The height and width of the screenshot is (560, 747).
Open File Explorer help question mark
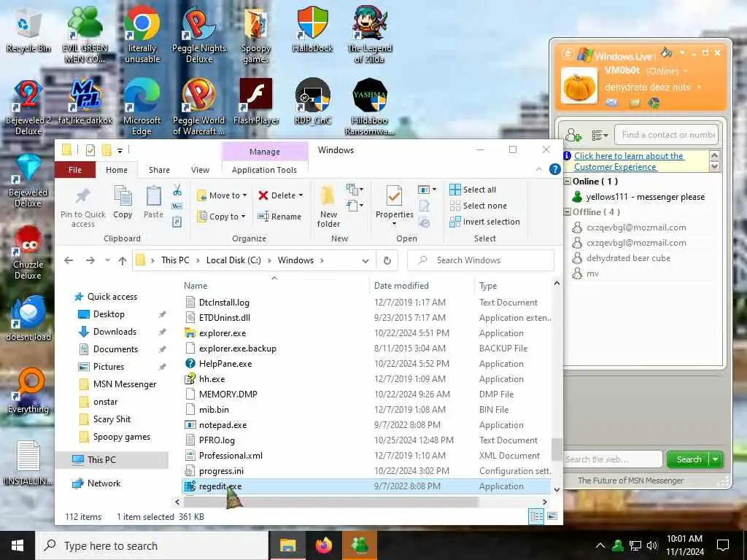[554, 169]
